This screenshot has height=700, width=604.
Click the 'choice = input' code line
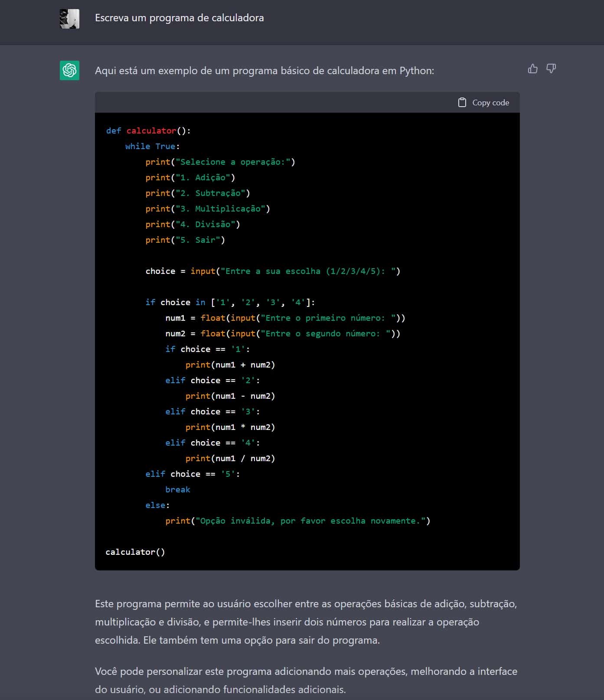273,271
